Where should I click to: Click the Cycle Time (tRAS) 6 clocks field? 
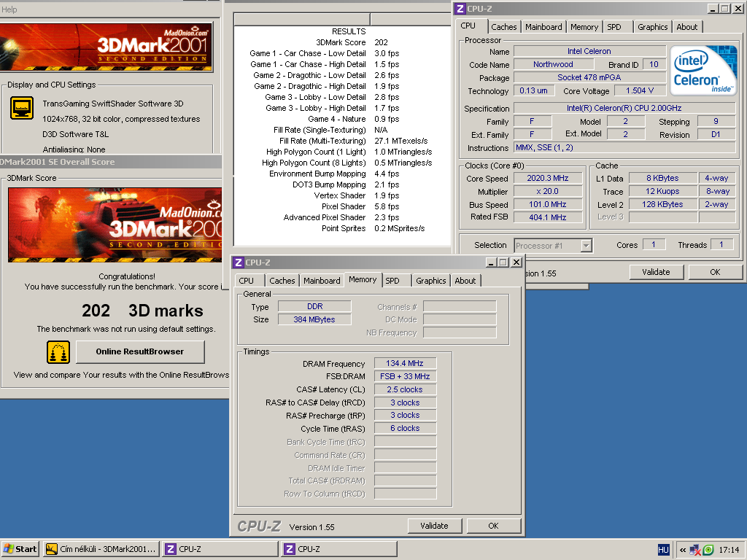[x=405, y=429]
